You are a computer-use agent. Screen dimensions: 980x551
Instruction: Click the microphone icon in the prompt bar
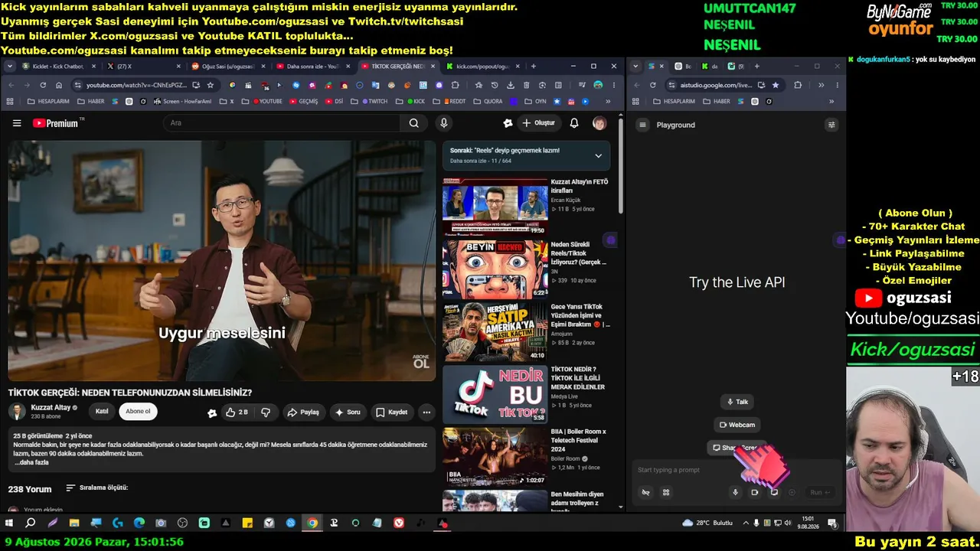point(735,492)
